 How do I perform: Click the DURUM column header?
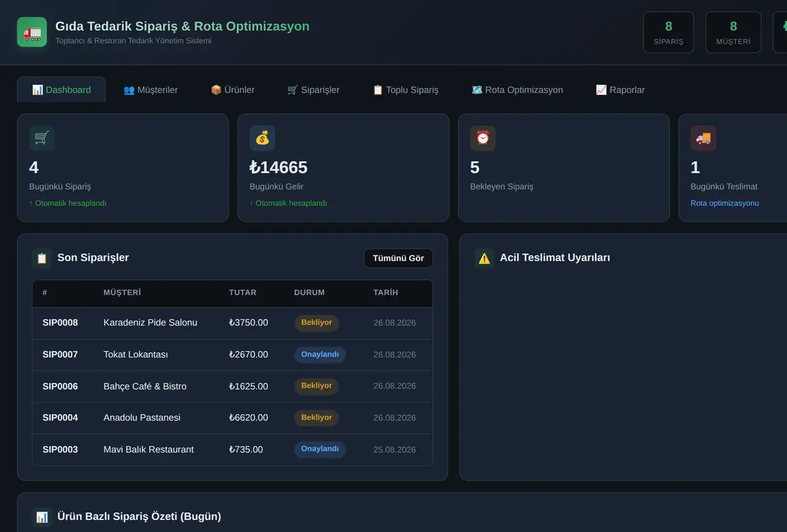tap(310, 293)
